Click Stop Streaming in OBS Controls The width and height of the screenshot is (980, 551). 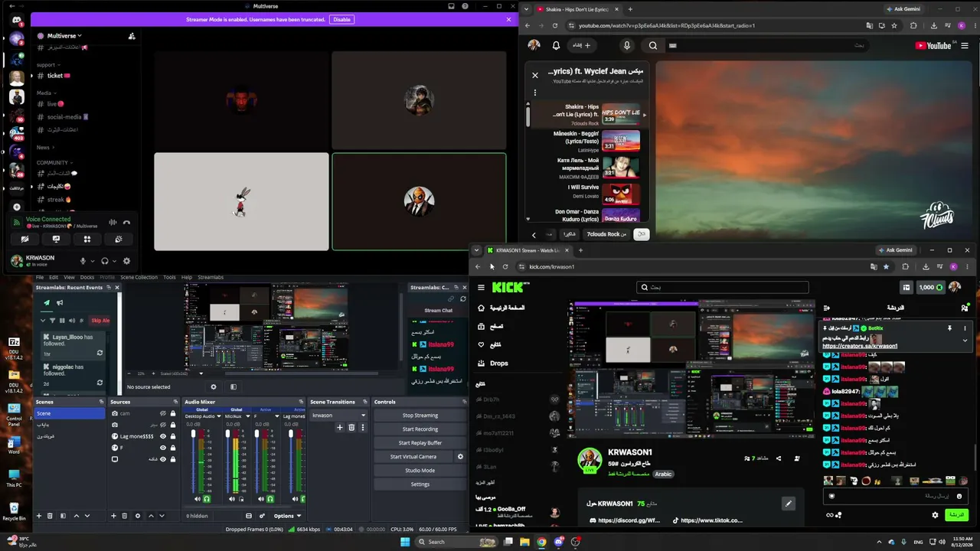(x=420, y=416)
